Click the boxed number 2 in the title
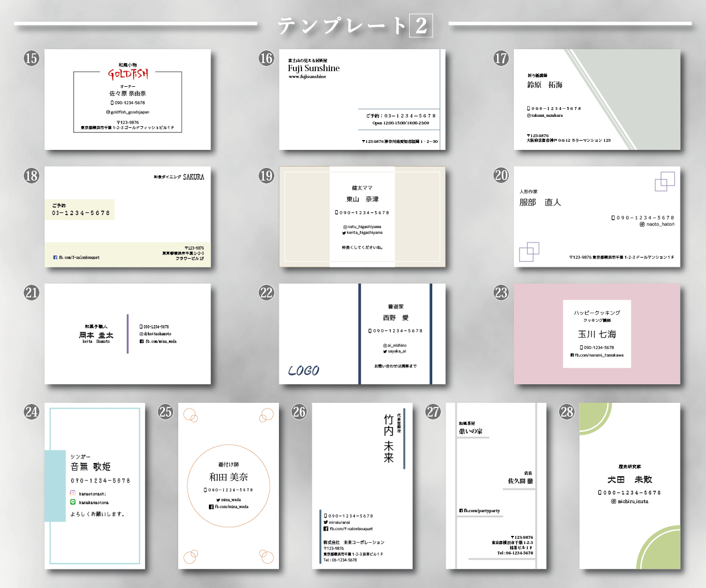This screenshot has width=706, height=588. click(421, 25)
